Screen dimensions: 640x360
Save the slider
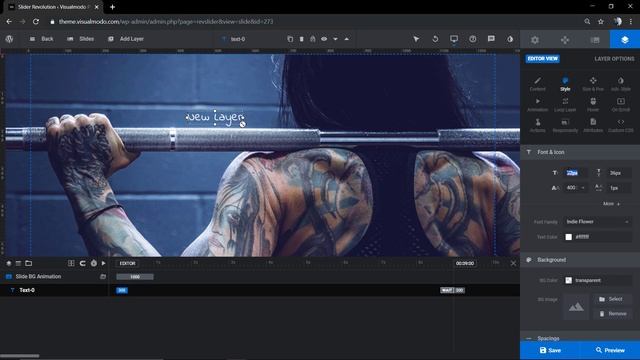coord(550,350)
